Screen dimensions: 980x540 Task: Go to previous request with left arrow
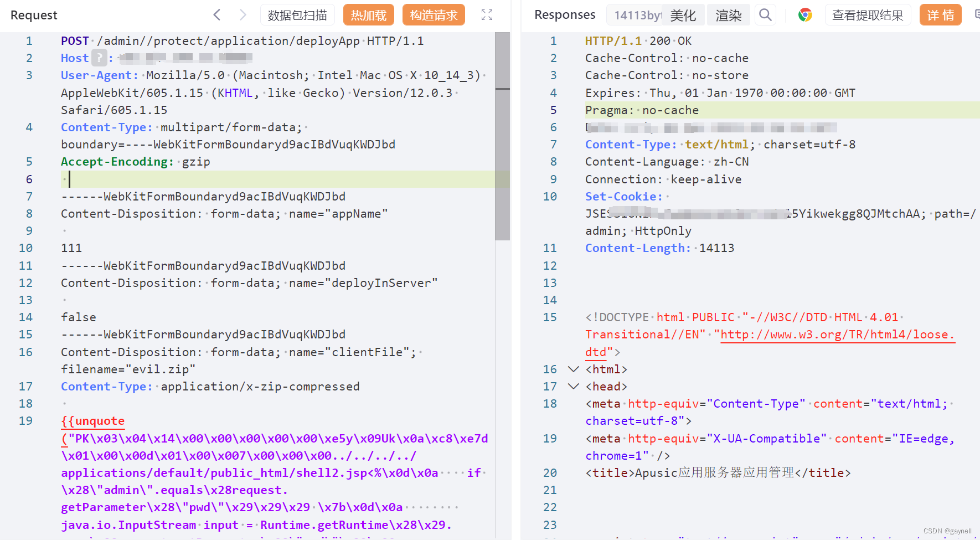(x=217, y=15)
